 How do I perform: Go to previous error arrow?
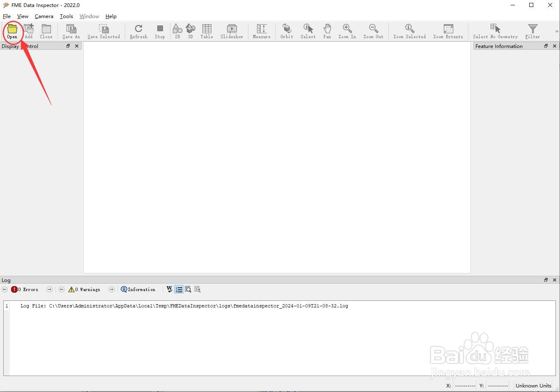(5, 289)
